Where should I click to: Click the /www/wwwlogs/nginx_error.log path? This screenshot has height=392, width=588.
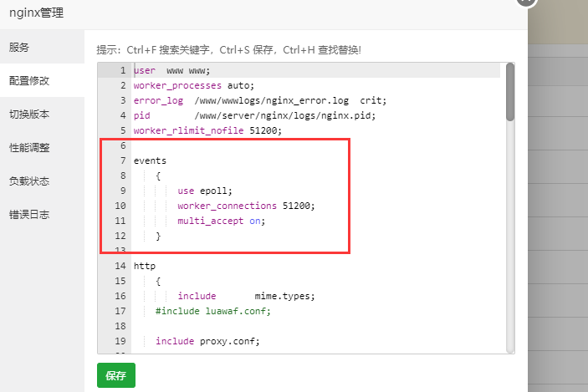tap(272, 100)
